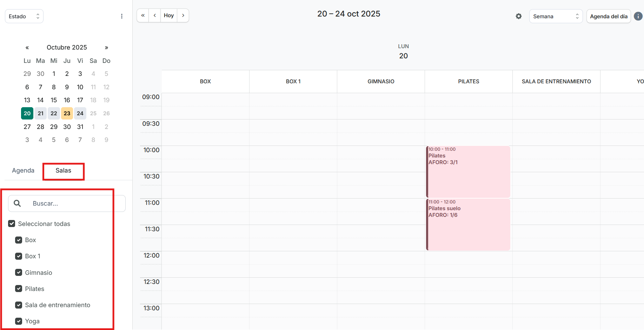Switch to the Agenda tab

23,170
